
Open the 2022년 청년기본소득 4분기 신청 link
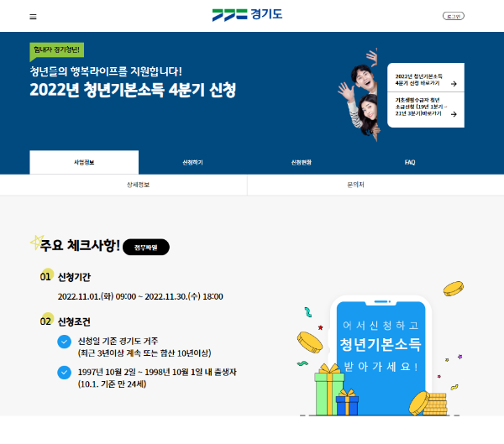pos(426,78)
